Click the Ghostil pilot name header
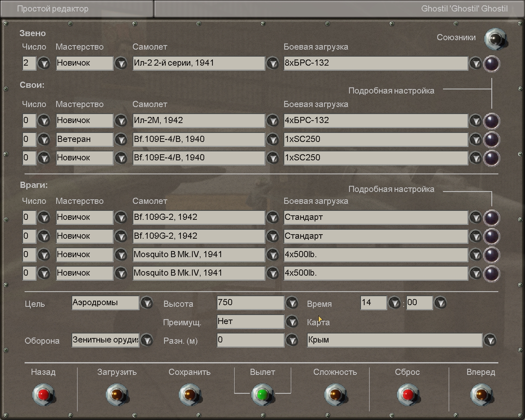This screenshot has width=525, height=420. coord(464,9)
